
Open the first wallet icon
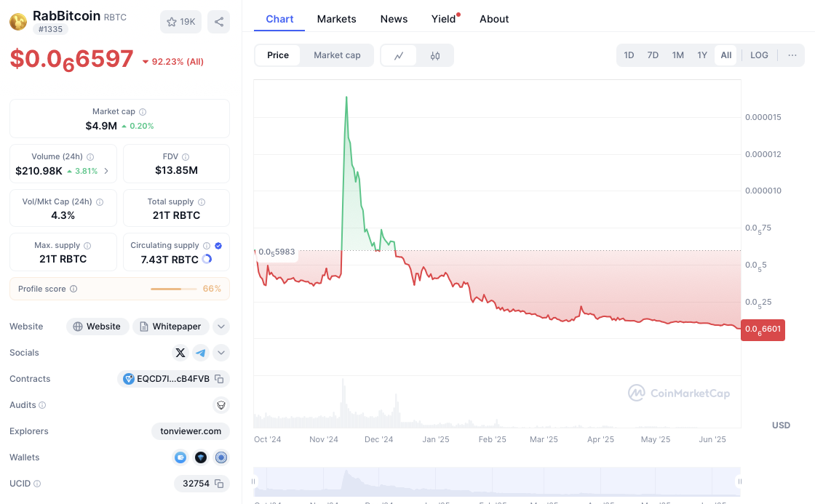pos(180,457)
